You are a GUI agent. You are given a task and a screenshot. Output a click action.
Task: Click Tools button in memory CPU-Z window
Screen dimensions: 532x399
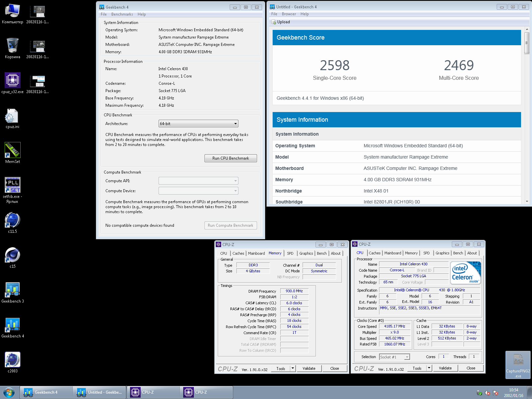tap(281, 368)
